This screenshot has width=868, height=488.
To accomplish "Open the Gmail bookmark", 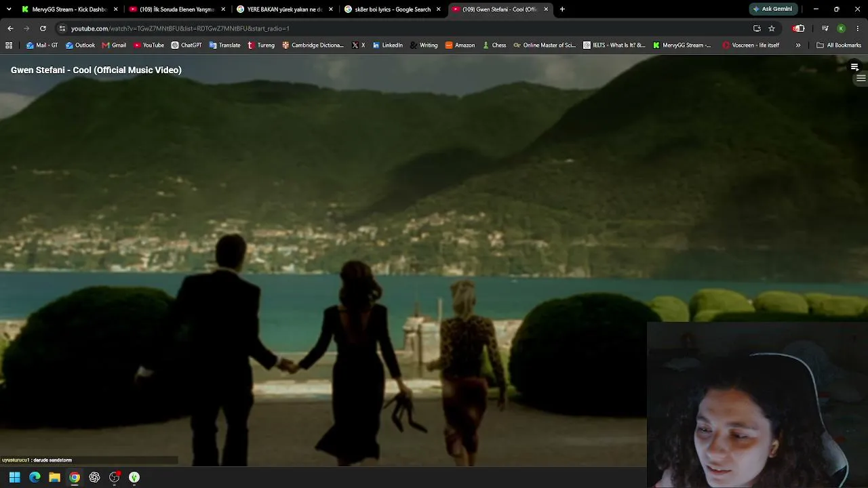I will click(114, 45).
